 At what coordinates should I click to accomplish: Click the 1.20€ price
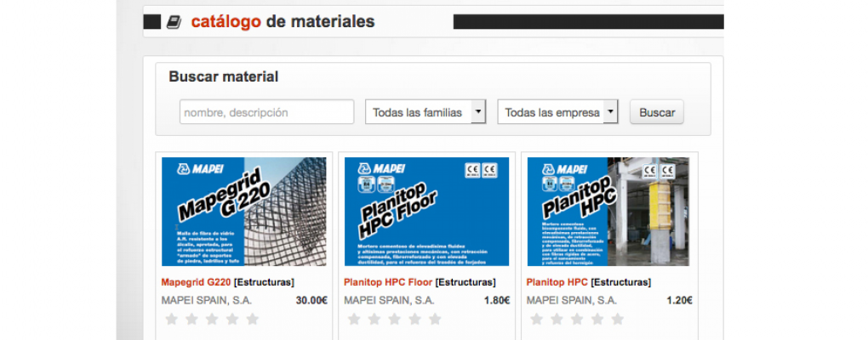click(x=680, y=301)
